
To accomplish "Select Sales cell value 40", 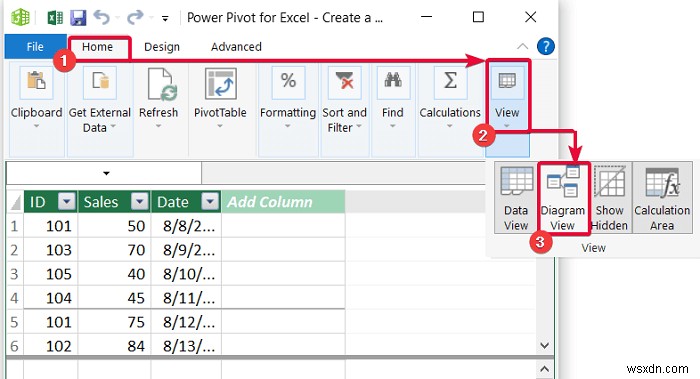I will coord(114,274).
